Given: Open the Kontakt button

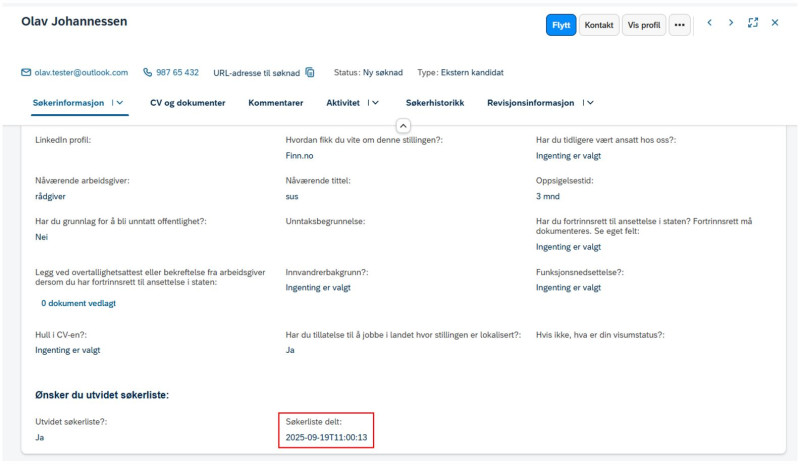Looking at the screenshot, I should (x=599, y=25).
